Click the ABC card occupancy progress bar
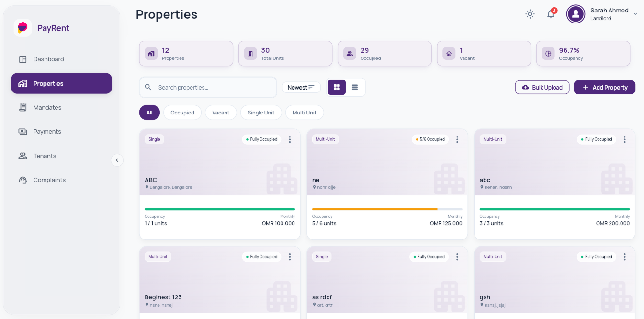 [220, 209]
